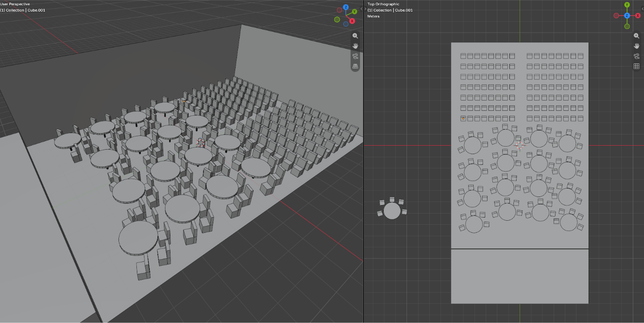Click "(1) Collection | Cube.001" in the perspective viewport
This screenshot has width=644, height=323.
pos(22,10)
